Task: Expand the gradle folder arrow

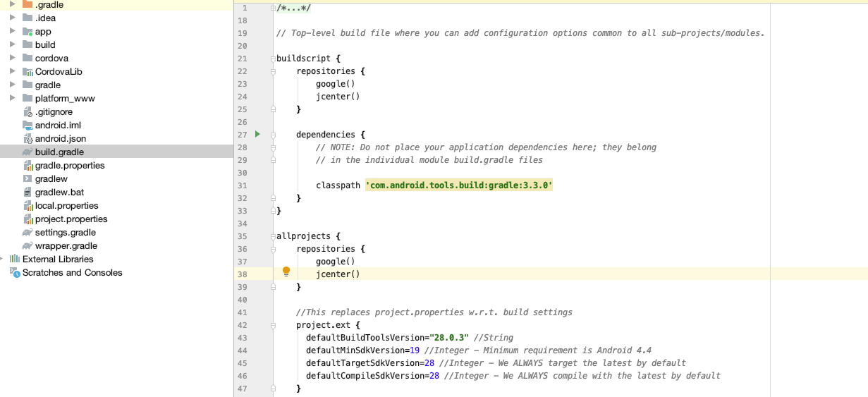Action: pos(13,85)
